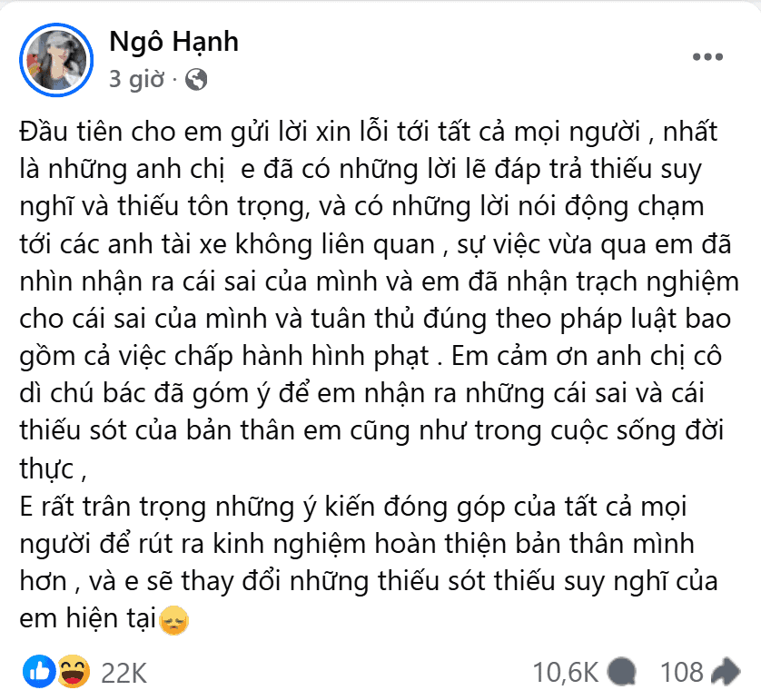
Task: Click the blue thumbs-up Like reaction icon
Action: tap(39, 673)
